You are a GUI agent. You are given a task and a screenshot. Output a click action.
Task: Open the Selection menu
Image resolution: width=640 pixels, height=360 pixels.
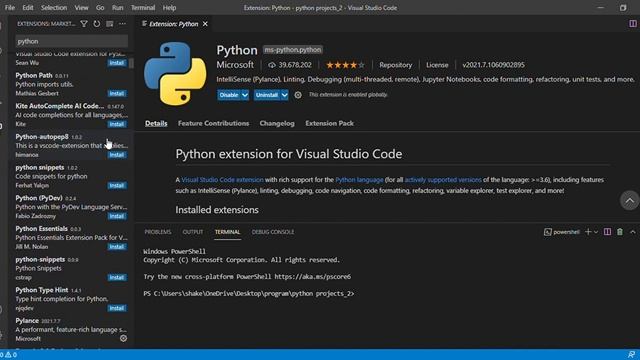click(x=54, y=8)
